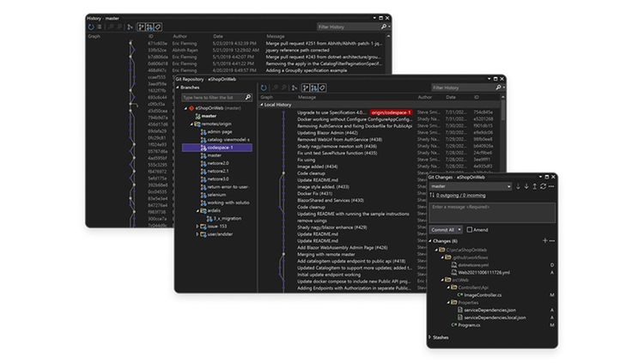The width and height of the screenshot is (644, 363).
Task: Select dotnetcore.yml in changes list
Action: click(x=473, y=265)
